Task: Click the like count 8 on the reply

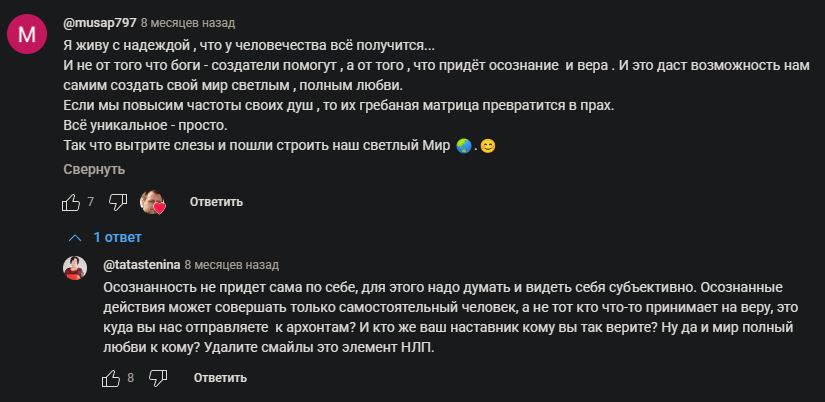Action: pyautogui.click(x=130, y=378)
